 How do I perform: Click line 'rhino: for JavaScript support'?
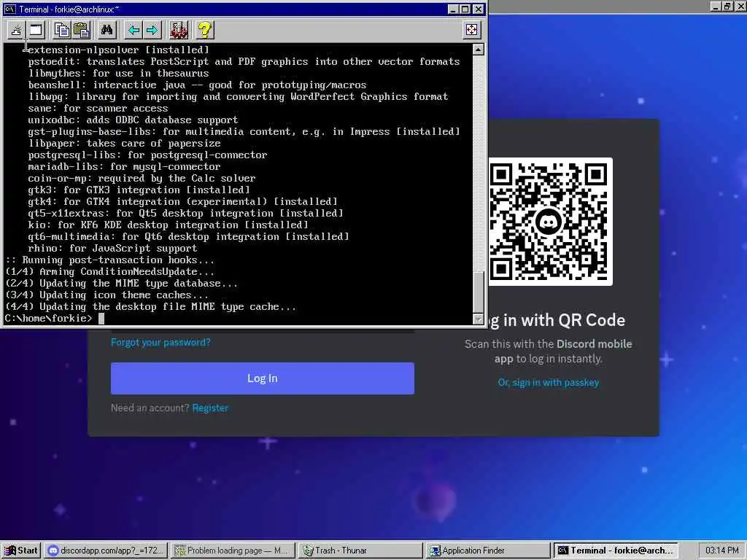(112, 248)
